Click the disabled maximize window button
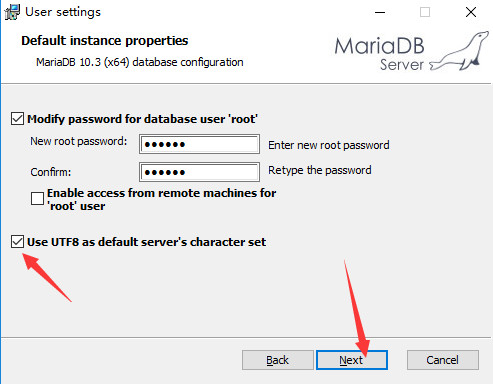The image size is (493, 384). 425,12
